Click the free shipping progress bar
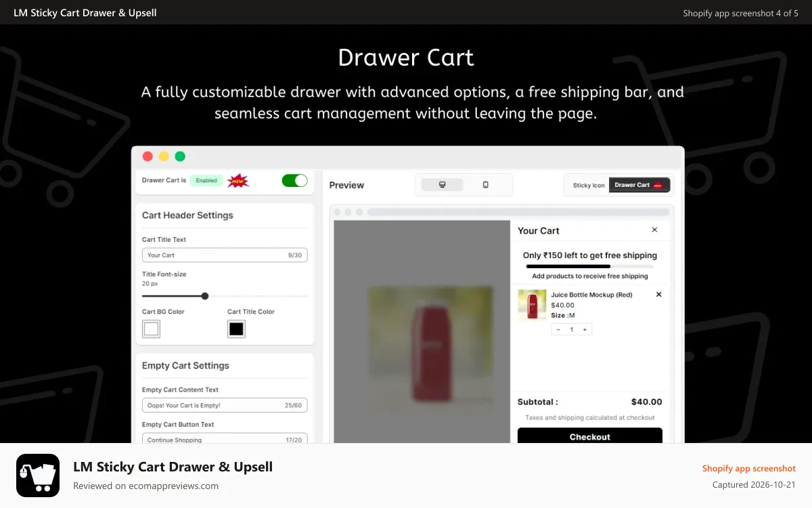The image size is (812, 508). tap(590, 266)
